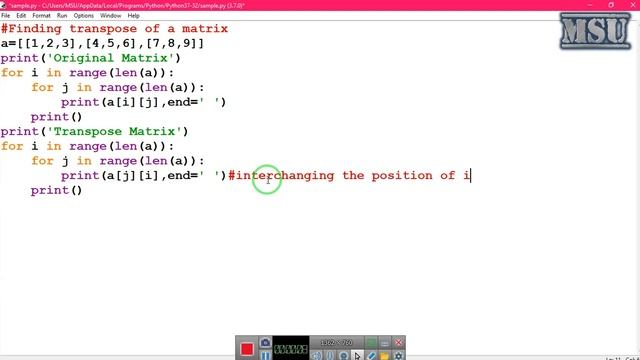Toggle the recorder's speaker audio icon
Viewport: 640px width, 360px height.
[x=316, y=356]
